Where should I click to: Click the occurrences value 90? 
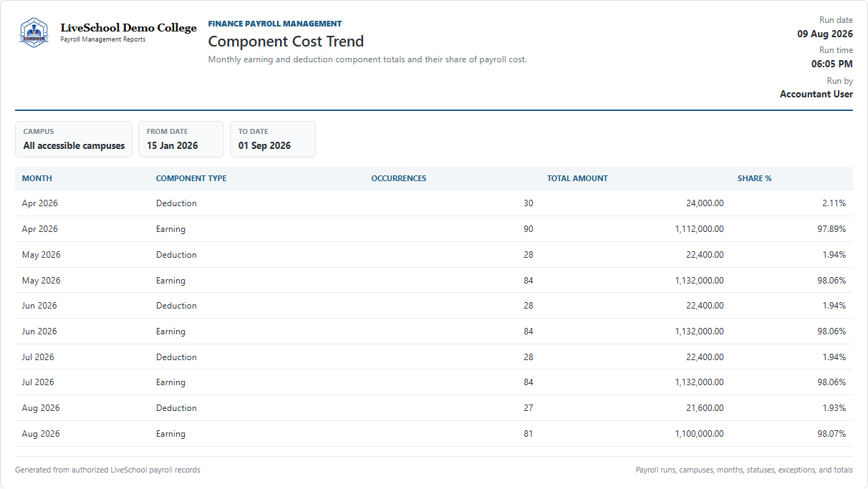tap(529, 229)
